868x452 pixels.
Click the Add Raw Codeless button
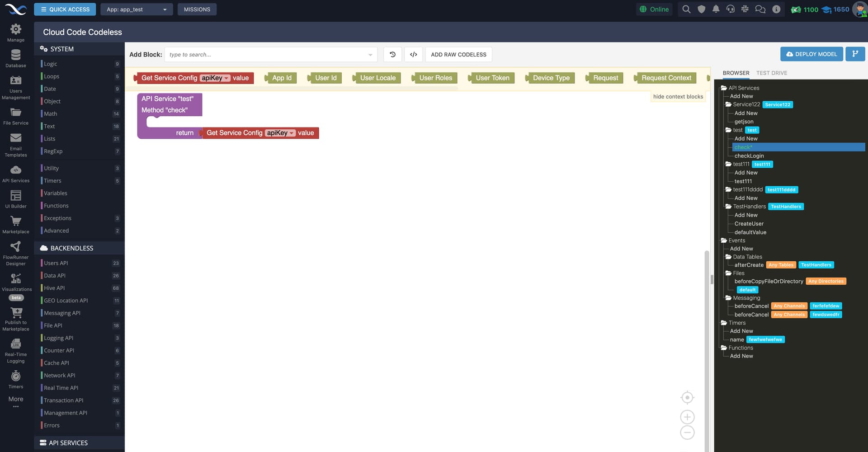pos(458,55)
